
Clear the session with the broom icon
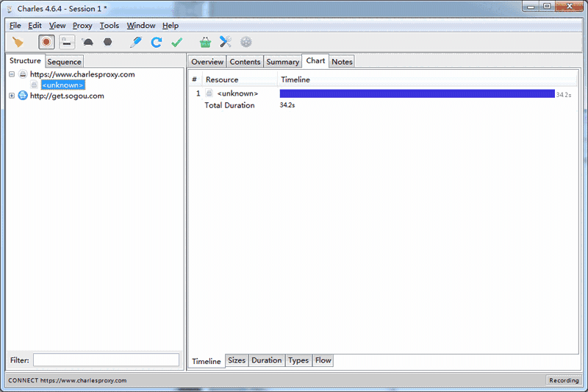[x=18, y=42]
